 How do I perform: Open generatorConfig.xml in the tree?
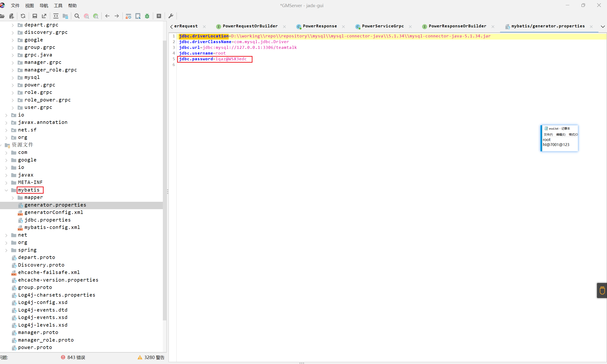coord(54,212)
